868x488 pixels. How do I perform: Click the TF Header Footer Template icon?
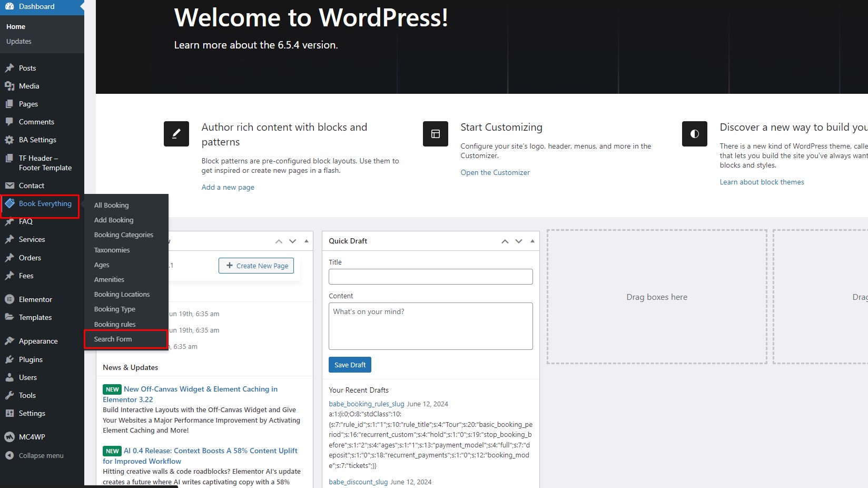9,158
